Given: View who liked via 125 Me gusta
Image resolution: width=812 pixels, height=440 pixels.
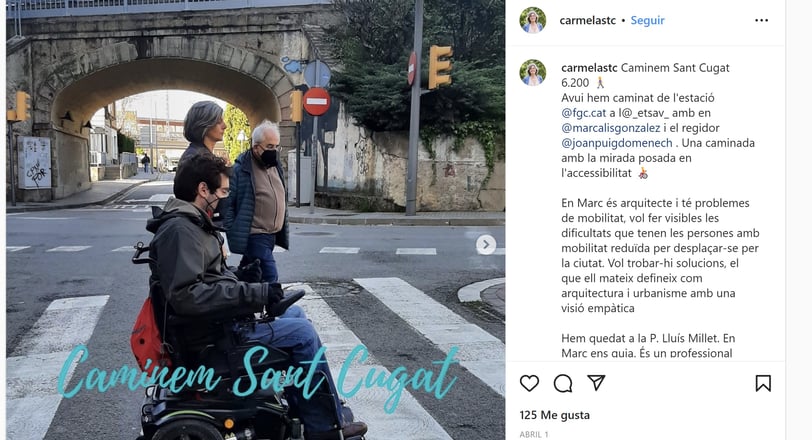Looking at the screenshot, I should click(x=555, y=415).
